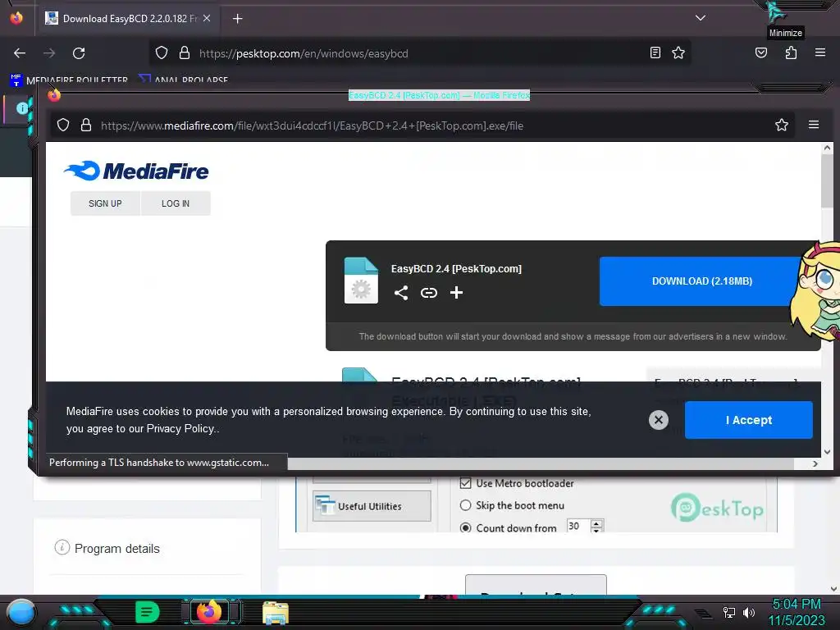Copy link with the chain icon

coord(428,293)
